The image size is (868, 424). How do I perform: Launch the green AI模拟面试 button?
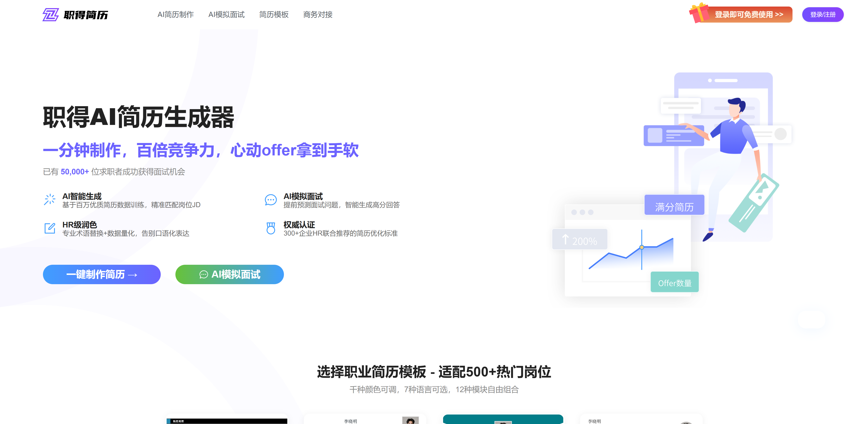229,274
